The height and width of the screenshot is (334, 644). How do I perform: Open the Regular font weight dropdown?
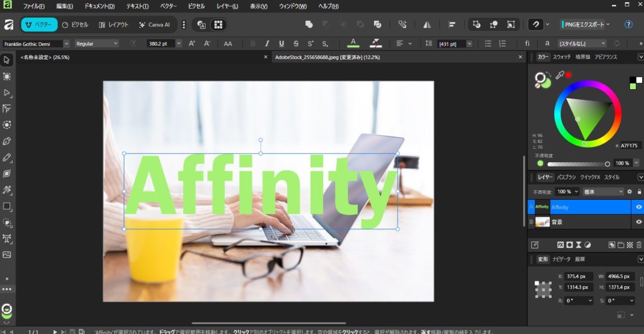click(115, 43)
